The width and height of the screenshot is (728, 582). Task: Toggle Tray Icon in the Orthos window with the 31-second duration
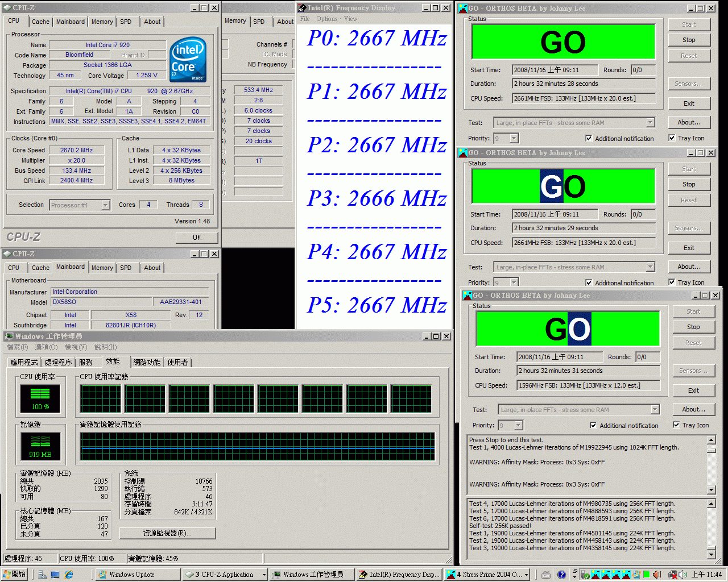tap(676, 425)
